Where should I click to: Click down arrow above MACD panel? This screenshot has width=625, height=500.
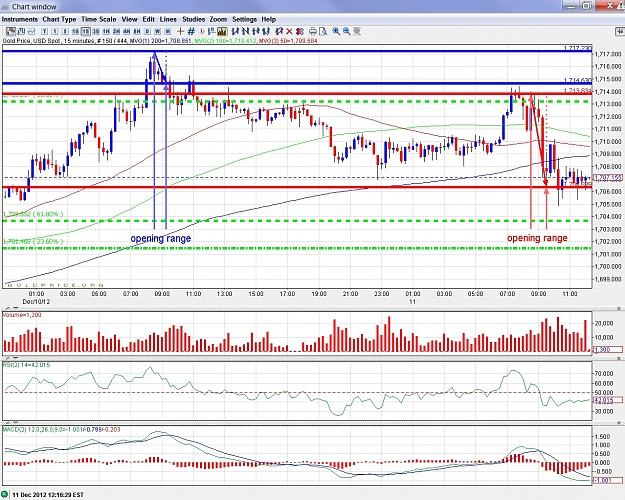click(x=16, y=423)
